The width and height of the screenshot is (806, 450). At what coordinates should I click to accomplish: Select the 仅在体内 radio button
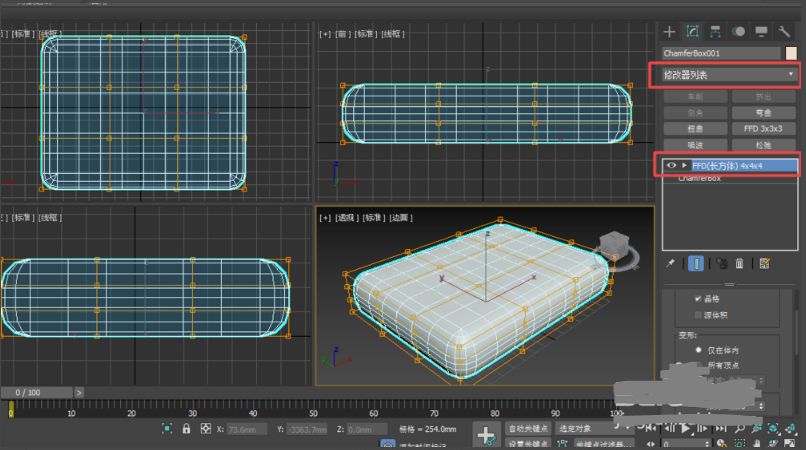coord(698,350)
